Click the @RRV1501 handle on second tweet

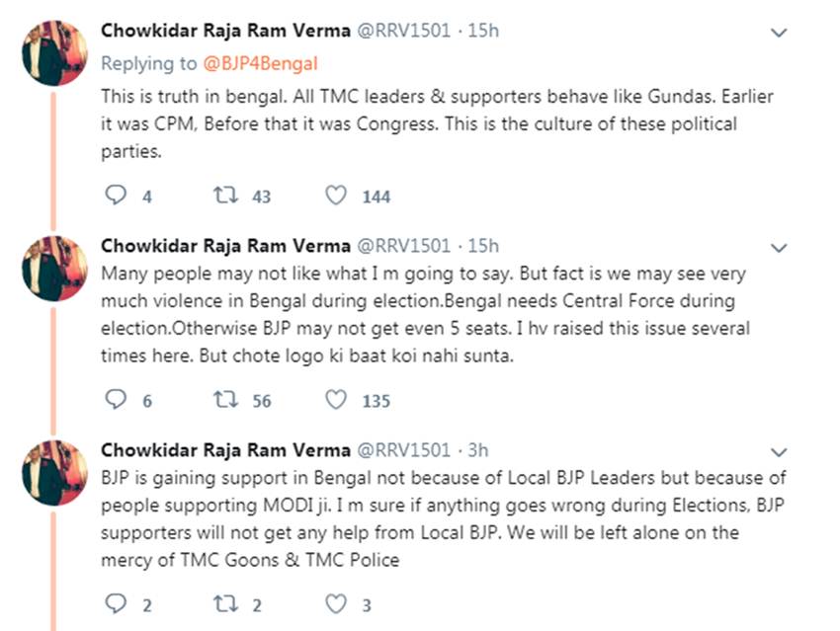(403, 245)
